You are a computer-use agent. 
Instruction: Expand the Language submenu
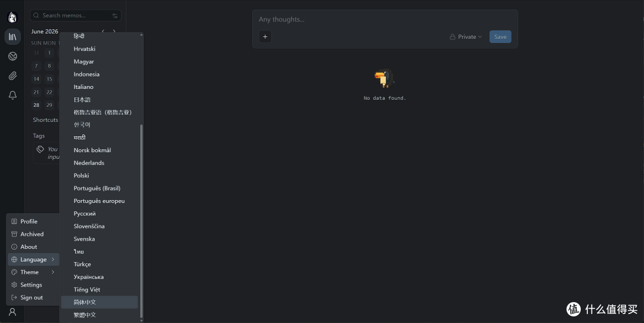[33, 259]
